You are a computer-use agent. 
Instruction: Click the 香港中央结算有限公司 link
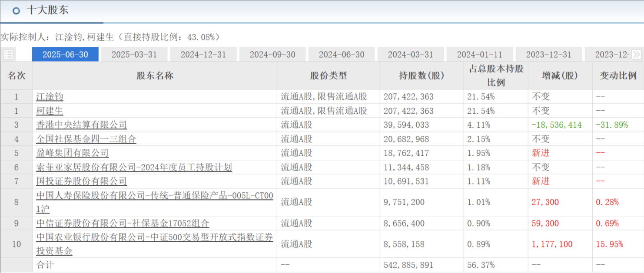point(81,125)
